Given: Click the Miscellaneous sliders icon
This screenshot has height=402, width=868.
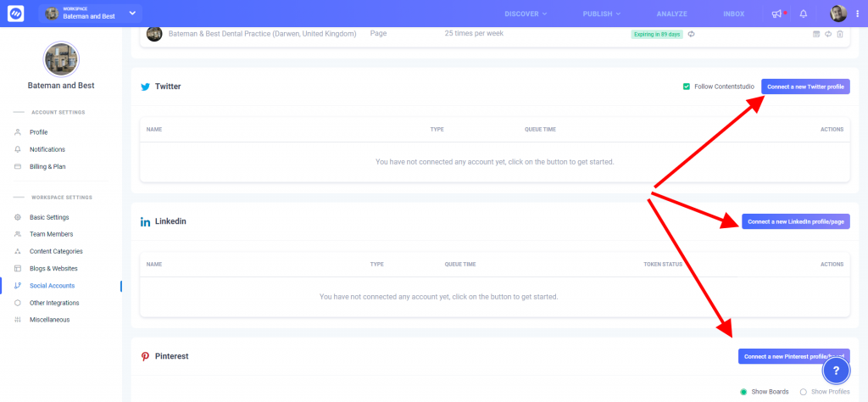Looking at the screenshot, I should (18, 320).
